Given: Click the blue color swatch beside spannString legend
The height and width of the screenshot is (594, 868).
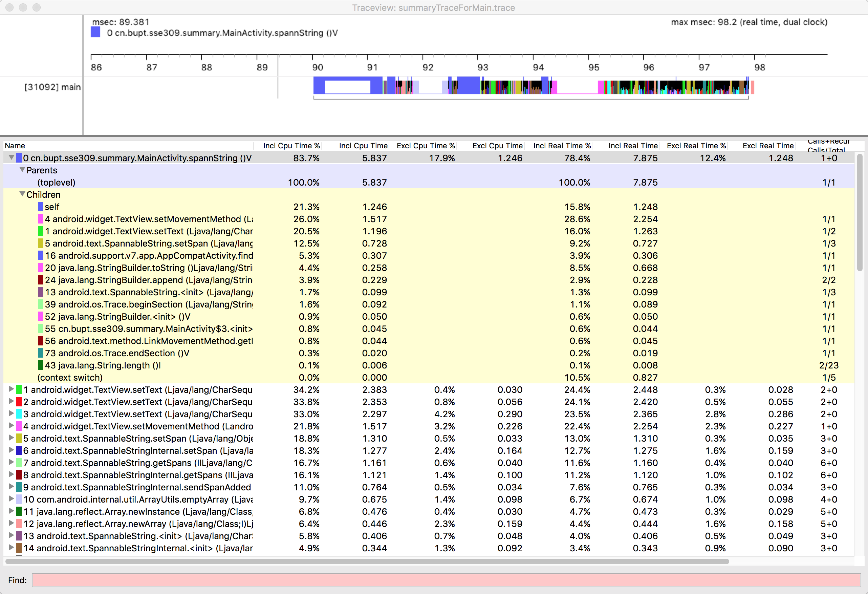Looking at the screenshot, I should click(x=95, y=32).
